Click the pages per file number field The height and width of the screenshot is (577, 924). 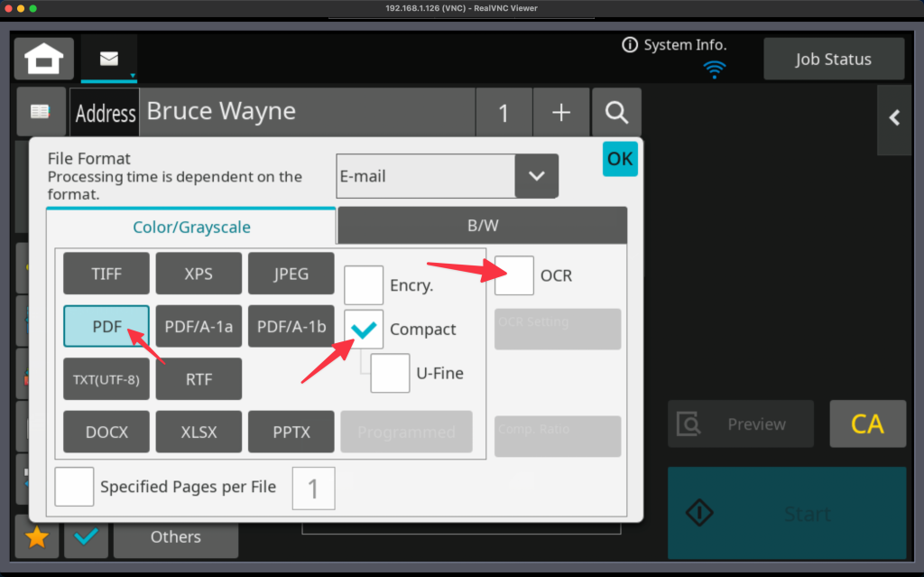[313, 489]
